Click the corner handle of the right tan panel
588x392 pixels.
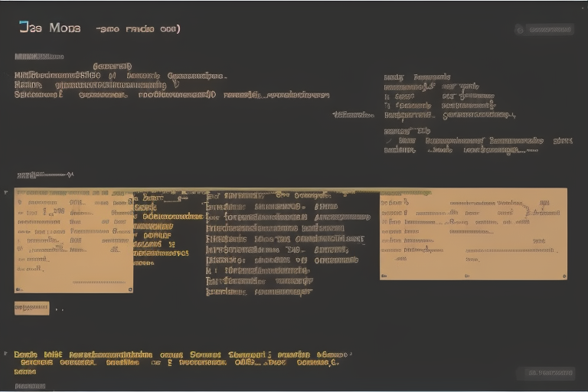pos(563,276)
